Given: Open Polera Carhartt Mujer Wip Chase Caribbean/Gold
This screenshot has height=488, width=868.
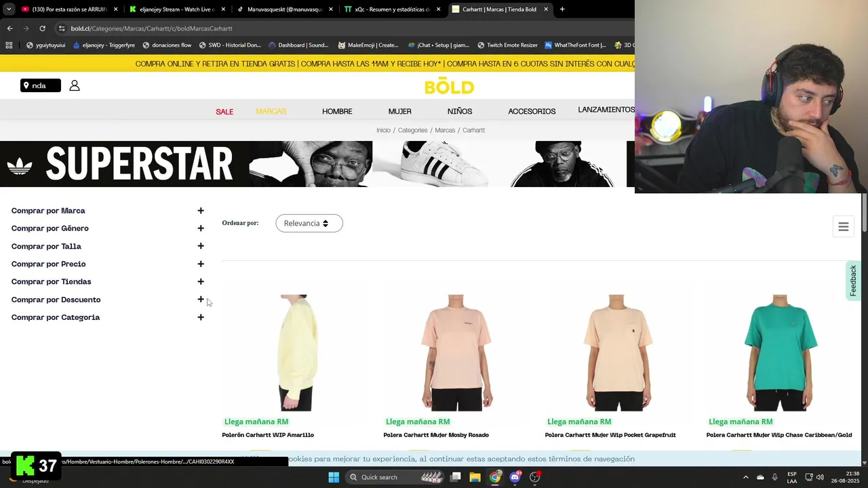Looking at the screenshot, I should pyautogui.click(x=779, y=435).
